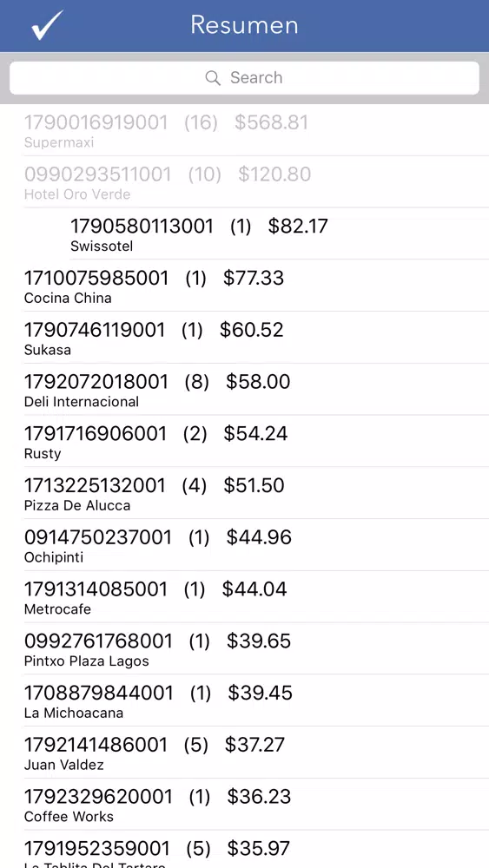The height and width of the screenshot is (868, 489).
Task: Choose the Deli Internacional row
Action: pyautogui.click(x=244, y=390)
